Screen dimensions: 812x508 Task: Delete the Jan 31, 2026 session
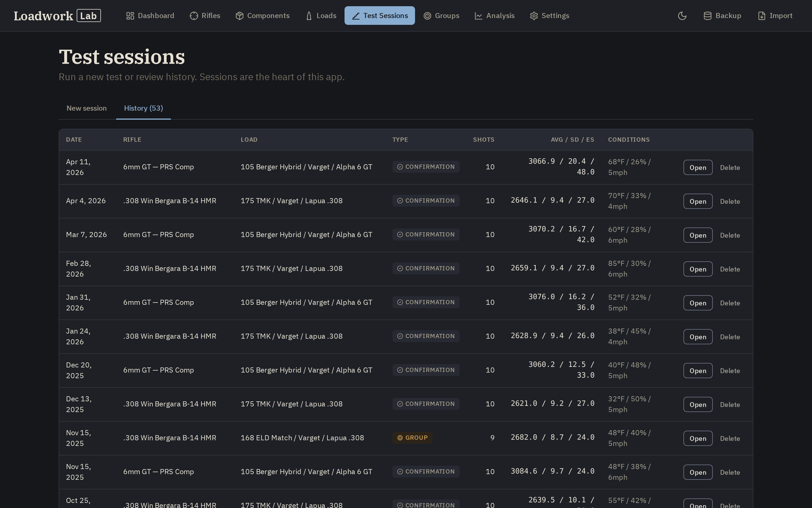(x=730, y=303)
